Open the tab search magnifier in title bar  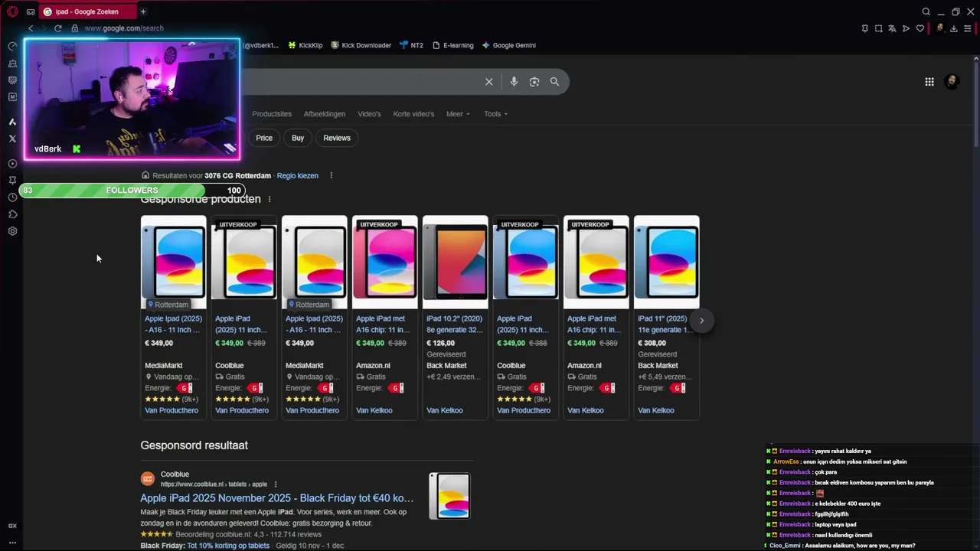tap(926, 11)
